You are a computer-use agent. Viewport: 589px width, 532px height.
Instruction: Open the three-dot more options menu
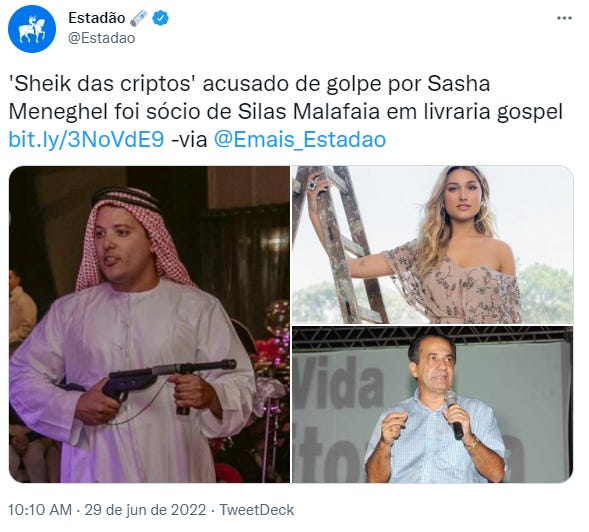coord(564,18)
